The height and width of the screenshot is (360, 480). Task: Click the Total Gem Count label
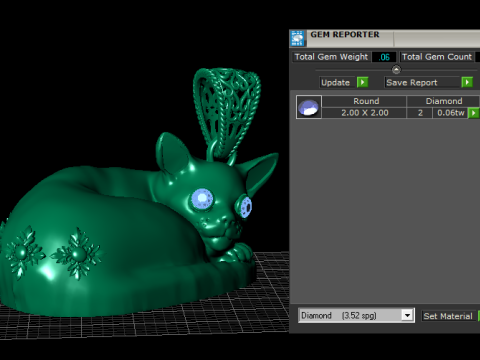click(437, 57)
